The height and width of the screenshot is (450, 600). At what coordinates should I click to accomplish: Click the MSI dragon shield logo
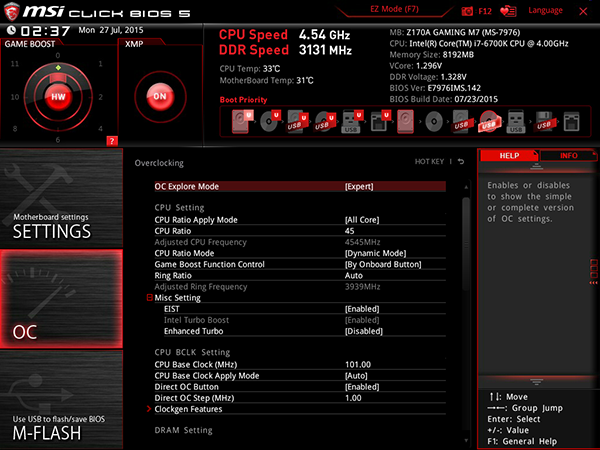[x=11, y=11]
